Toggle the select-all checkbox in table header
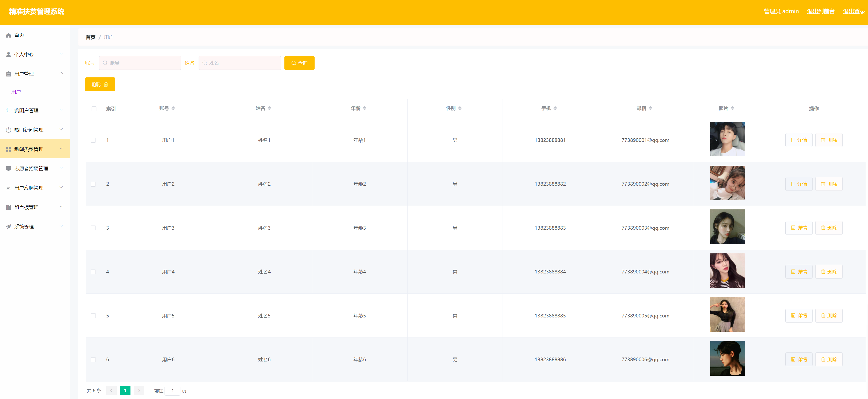 tap(94, 109)
